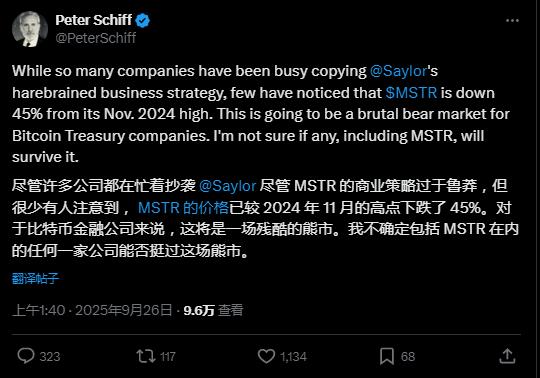The width and height of the screenshot is (540, 378).
Task: Click the blue verified badge icon
Action: [143, 21]
